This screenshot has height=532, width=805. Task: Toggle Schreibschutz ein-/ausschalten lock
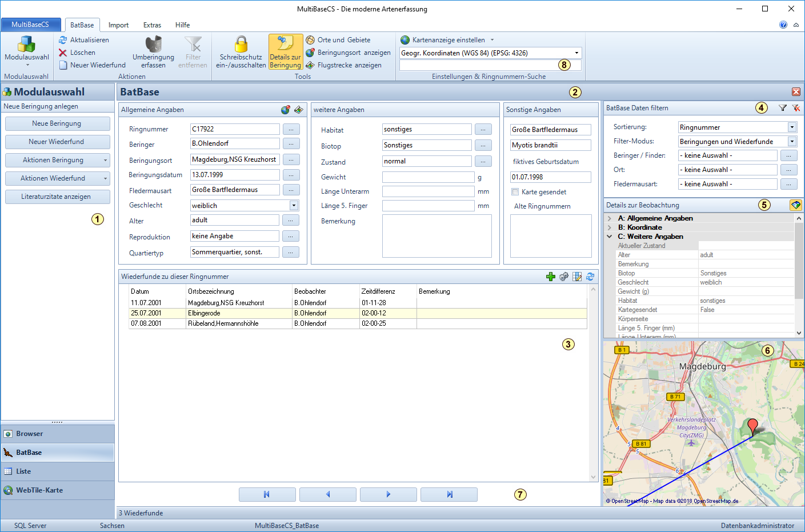click(241, 52)
